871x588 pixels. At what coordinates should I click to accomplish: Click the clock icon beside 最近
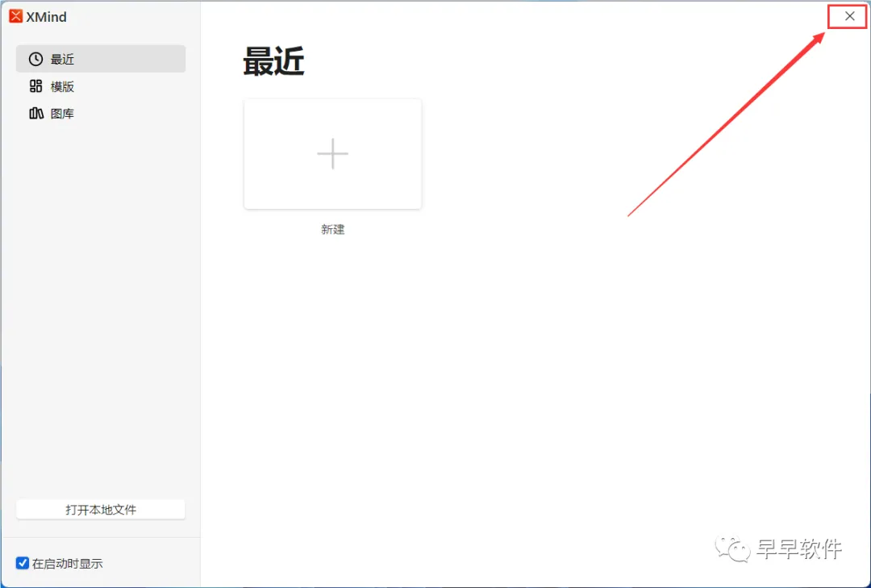point(35,59)
